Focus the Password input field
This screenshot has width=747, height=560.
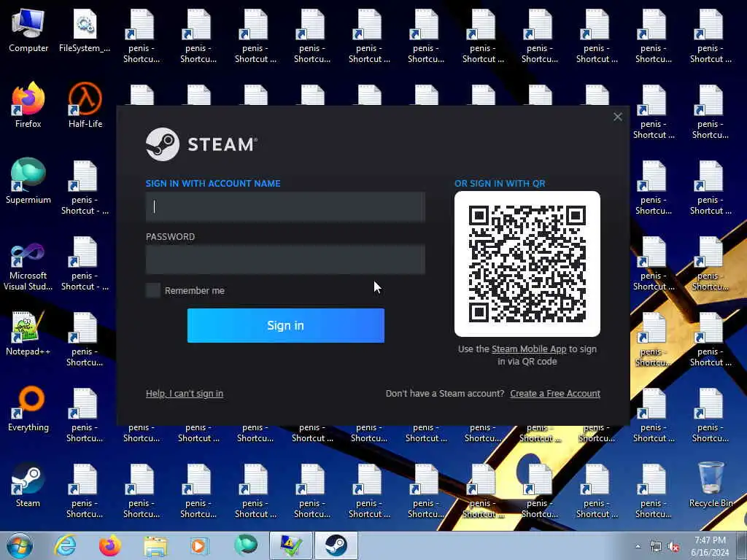(x=285, y=260)
